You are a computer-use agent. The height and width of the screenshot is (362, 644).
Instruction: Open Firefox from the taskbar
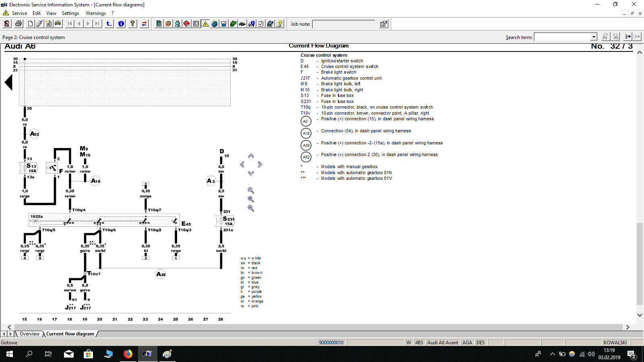[x=128, y=354]
